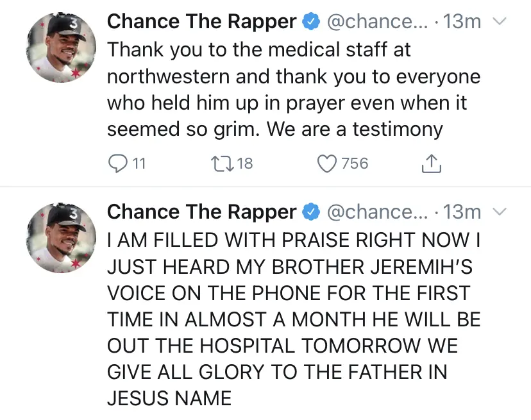The width and height of the screenshot is (531, 420).
Task: Open the 13m timestamp on the first tweet
Action: [x=462, y=22]
